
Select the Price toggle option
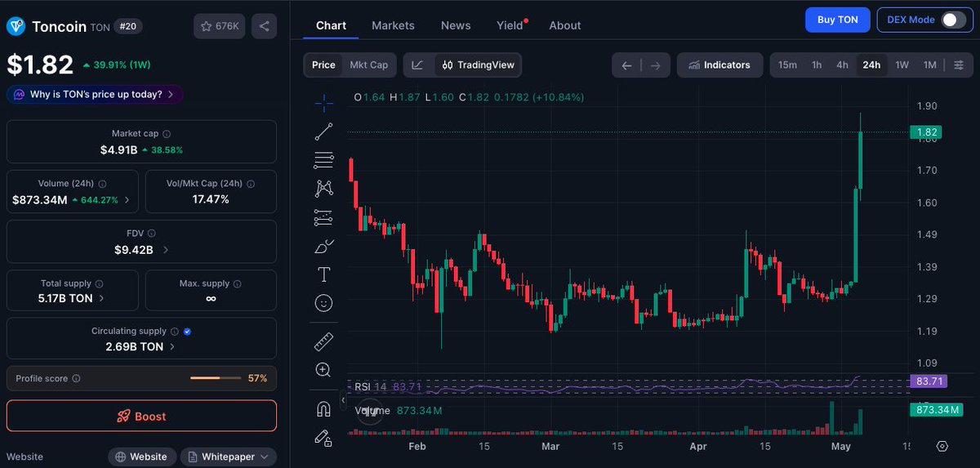tap(323, 65)
